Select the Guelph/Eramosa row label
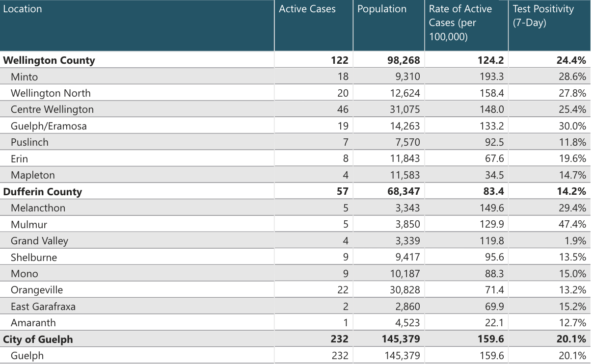 [49, 126]
